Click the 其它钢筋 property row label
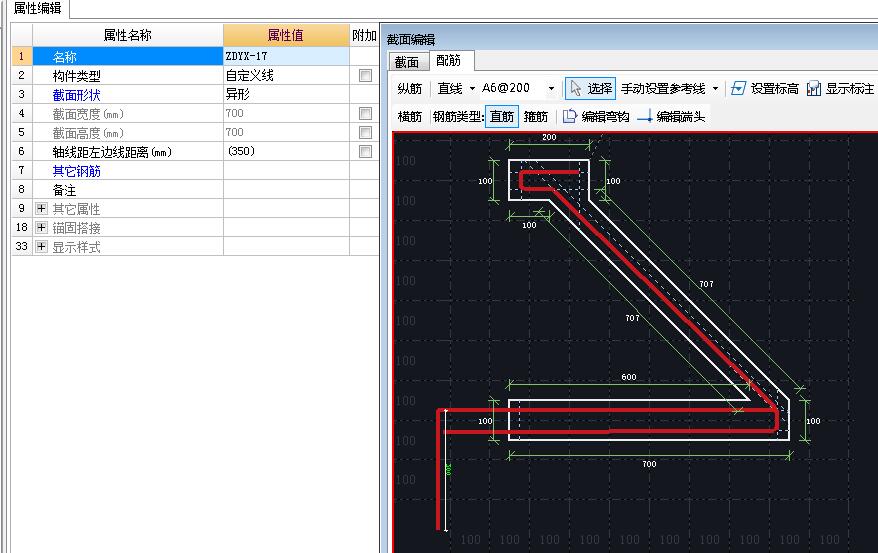Viewport: 878px width, 553px height. pyautogui.click(x=76, y=171)
